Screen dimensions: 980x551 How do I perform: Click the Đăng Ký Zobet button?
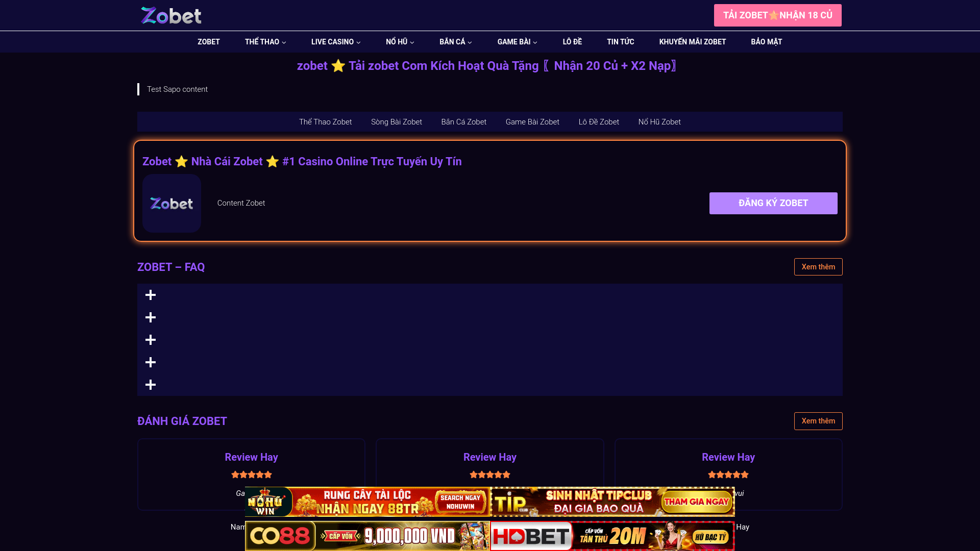coord(773,203)
